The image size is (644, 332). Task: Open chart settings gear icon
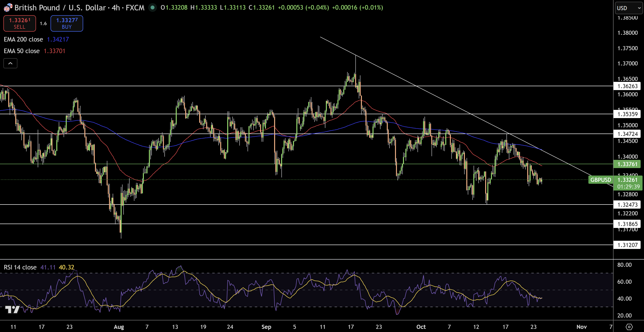pos(629,327)
